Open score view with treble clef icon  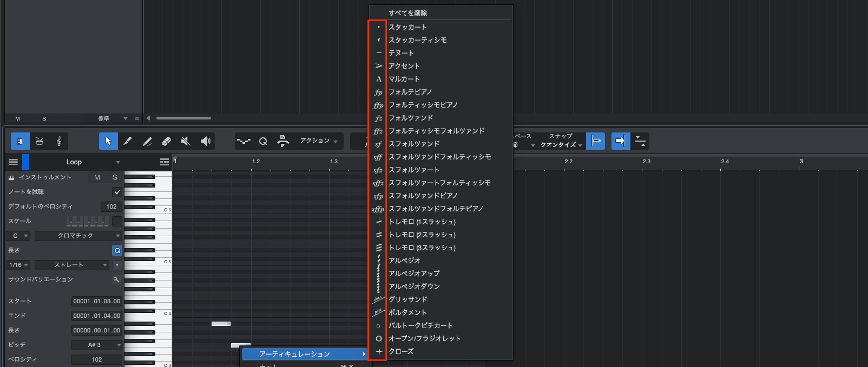point(59,141)
